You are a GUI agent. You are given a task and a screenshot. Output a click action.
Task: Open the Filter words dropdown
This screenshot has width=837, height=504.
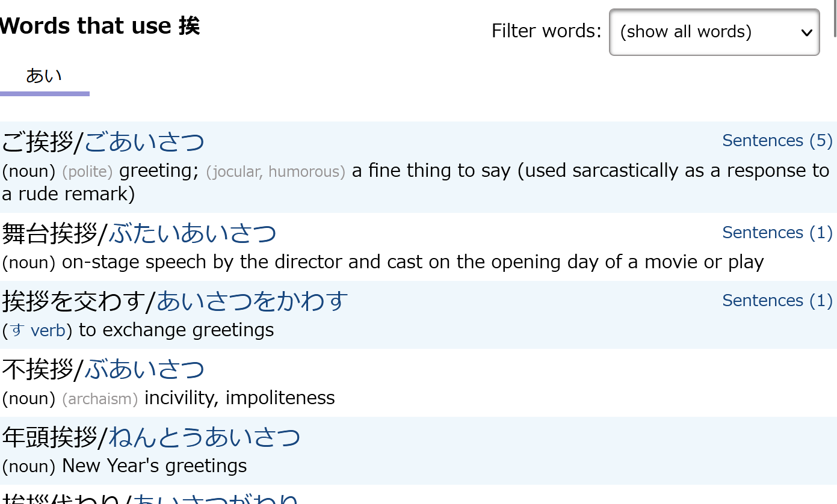point(714,32)
